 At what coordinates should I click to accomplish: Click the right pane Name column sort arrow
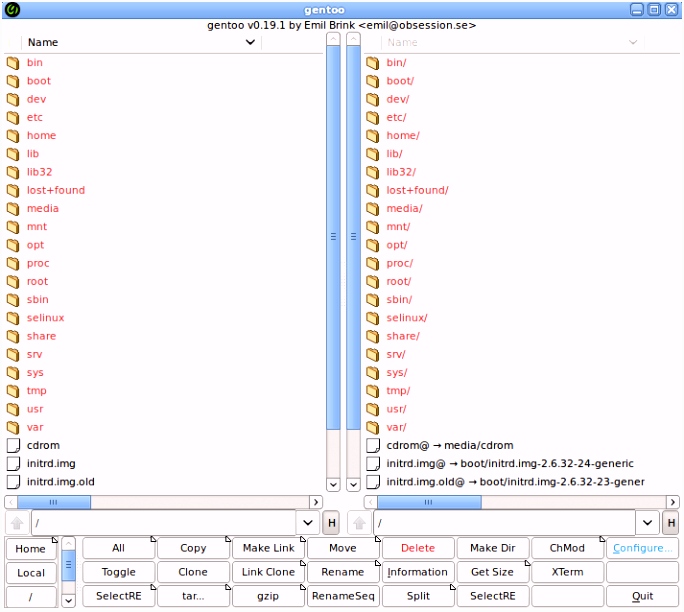[x=633, y=42]
